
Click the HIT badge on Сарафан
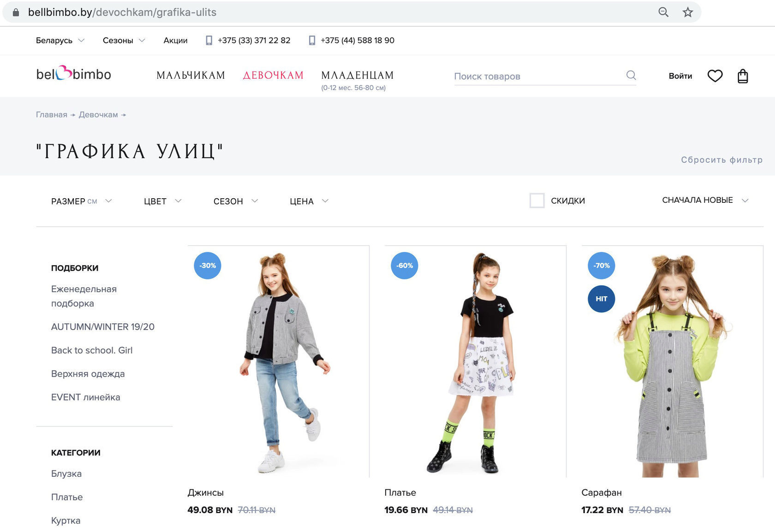click(601, 299)
